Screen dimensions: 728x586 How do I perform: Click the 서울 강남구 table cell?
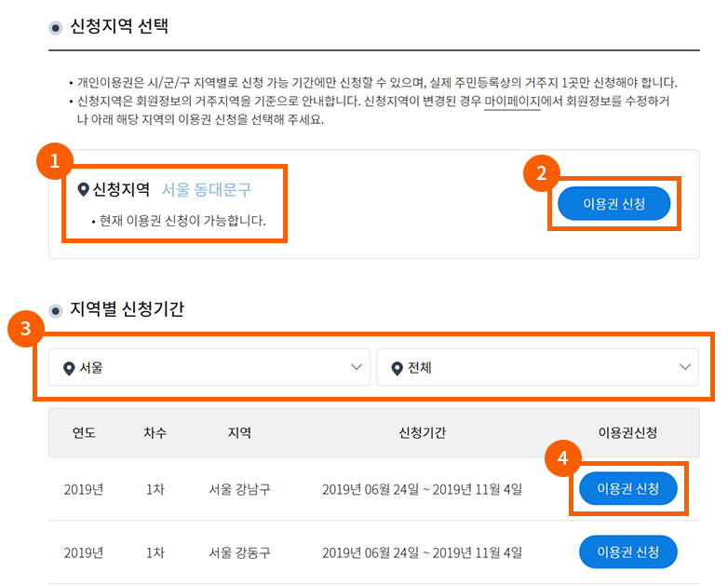tap(239, 489)
